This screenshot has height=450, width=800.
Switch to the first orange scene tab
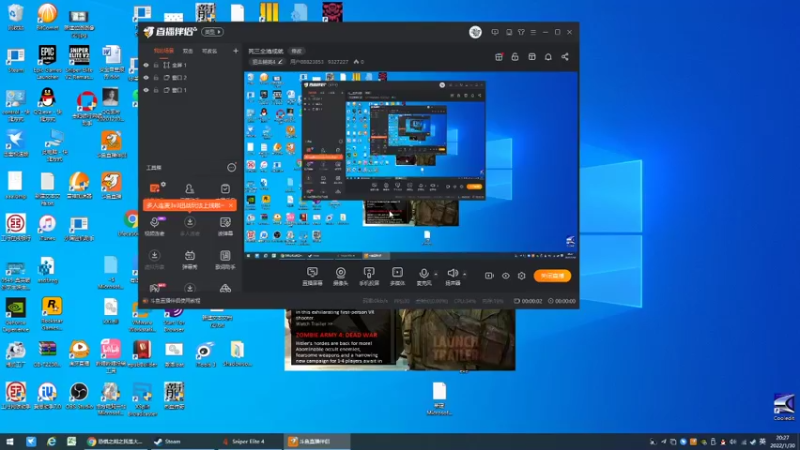pos(164,51)
